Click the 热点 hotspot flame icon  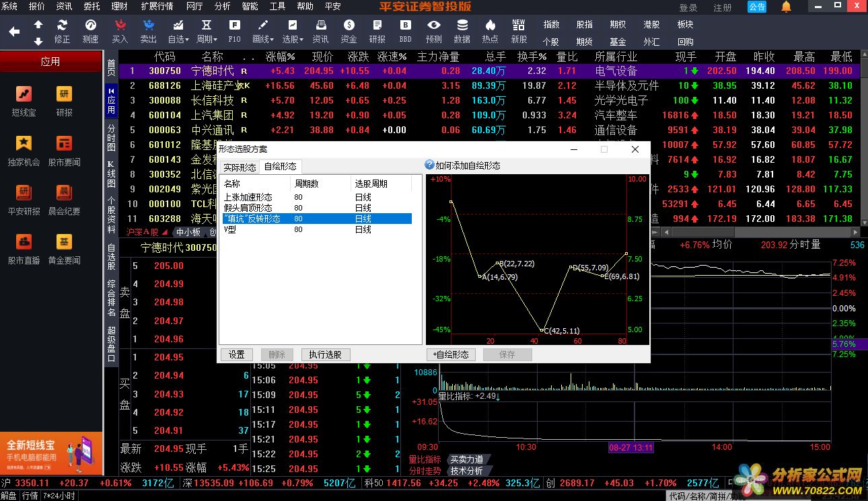pyautogui.click(x=491, y=31)
